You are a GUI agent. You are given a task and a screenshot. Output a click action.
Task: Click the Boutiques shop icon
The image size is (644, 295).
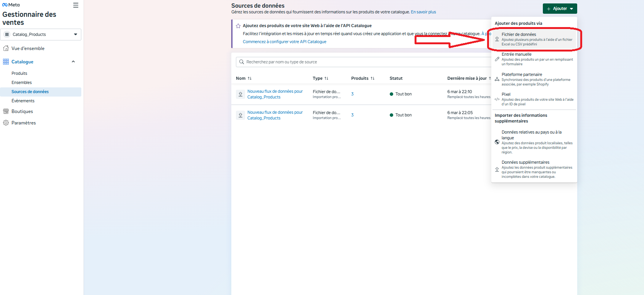pos(6,111)
